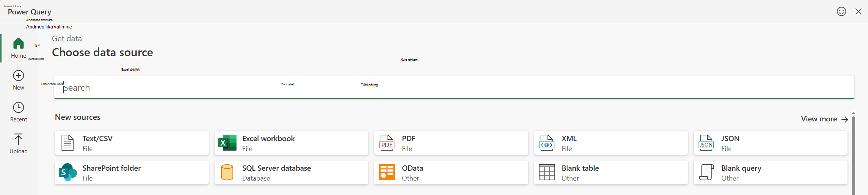The image size is (868, 195).
Task: Select the XML card title
Action: click(x=569, y=138)
